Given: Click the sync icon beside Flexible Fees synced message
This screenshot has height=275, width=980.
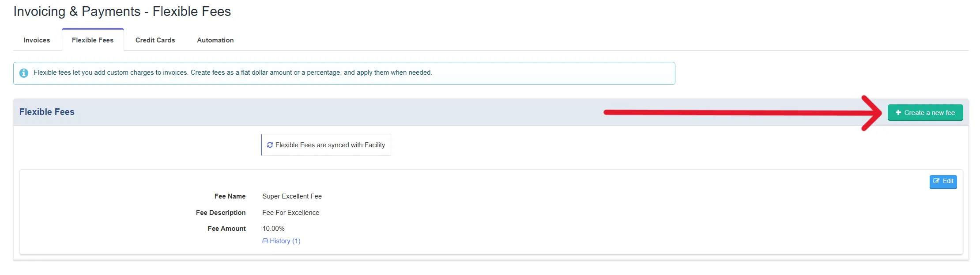Looking at the screenshot, I should tap(270, 145).
